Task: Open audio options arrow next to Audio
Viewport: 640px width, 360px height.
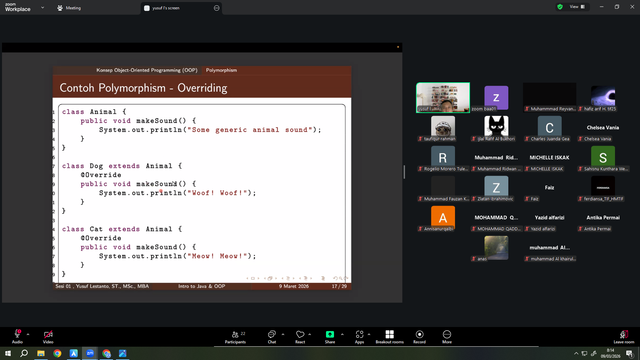Action: click(x=28, y=334)
